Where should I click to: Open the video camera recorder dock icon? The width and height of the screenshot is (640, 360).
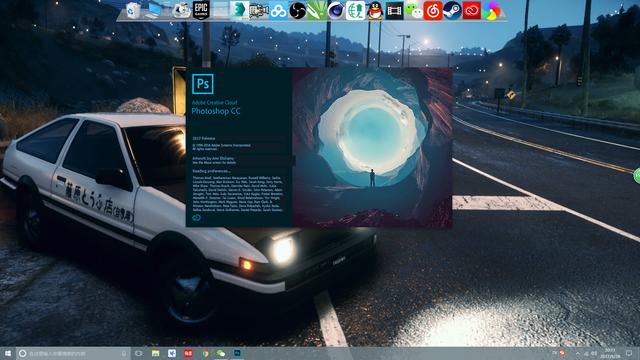click(258, 11)
